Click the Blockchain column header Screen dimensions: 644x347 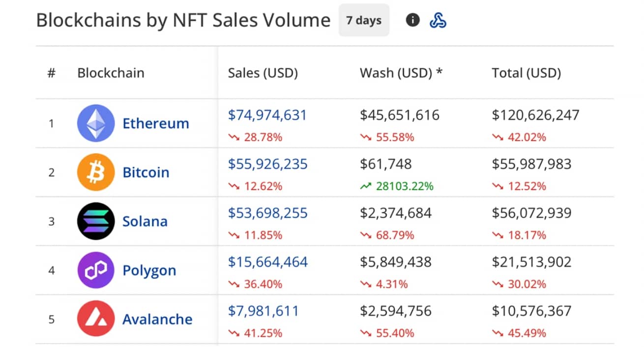tap(111, 73)
